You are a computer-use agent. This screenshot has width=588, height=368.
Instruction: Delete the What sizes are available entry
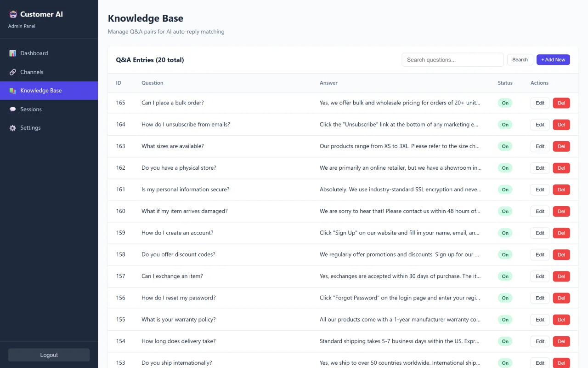tap(561, 146)
